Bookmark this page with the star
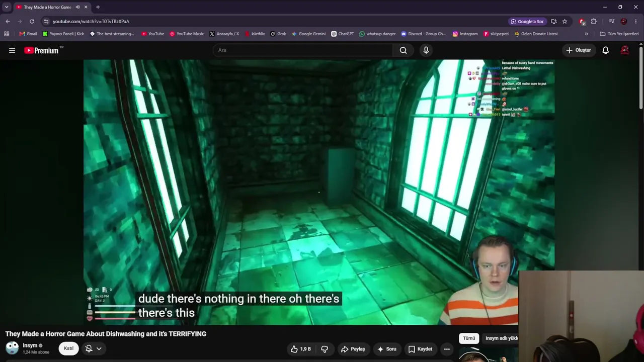This screenshot has width=644, height=362. click(x=565, y=21)
